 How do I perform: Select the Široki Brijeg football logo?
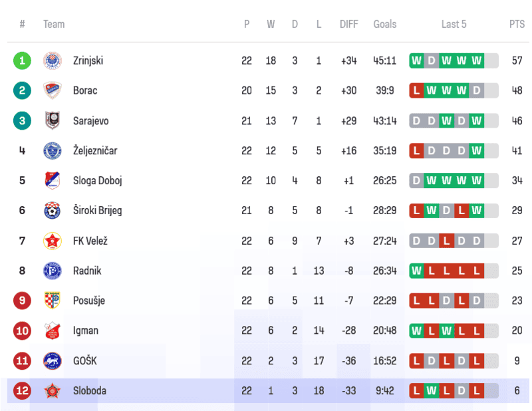52,210
